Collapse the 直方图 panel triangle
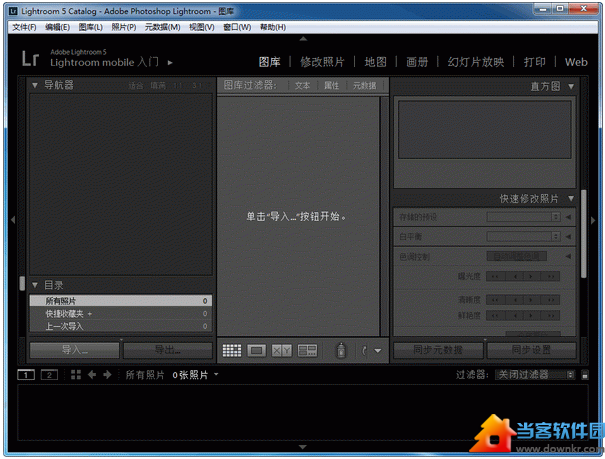 571,86
